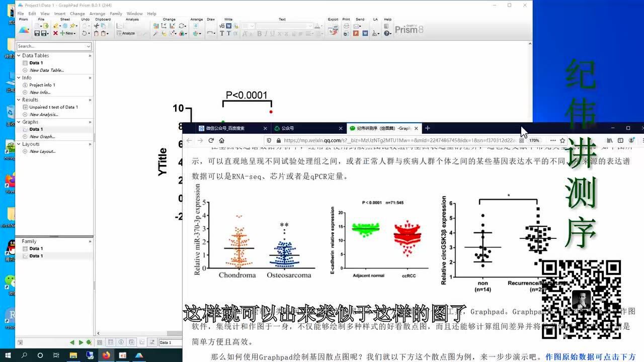The height and width of the screenshot is (362, 644).
Task: Open the Windows Start menu
Action: [9, 355]
